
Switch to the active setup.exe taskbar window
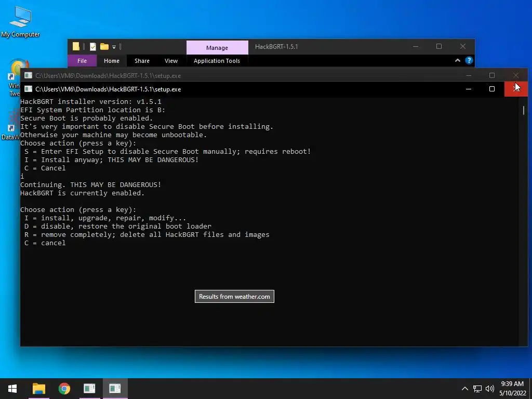point(115,389)
